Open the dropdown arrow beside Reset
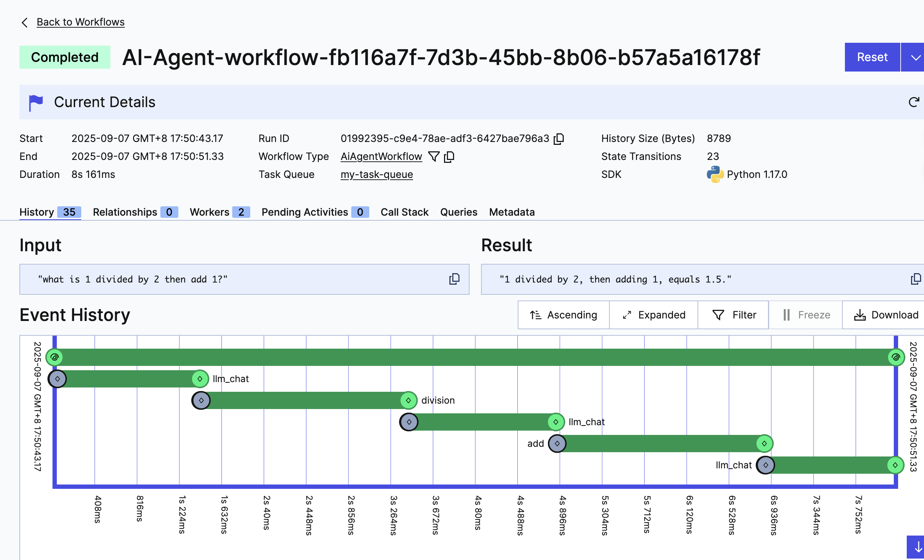The image size is (924, 560). pyautogui.click(x=915, y=58)
